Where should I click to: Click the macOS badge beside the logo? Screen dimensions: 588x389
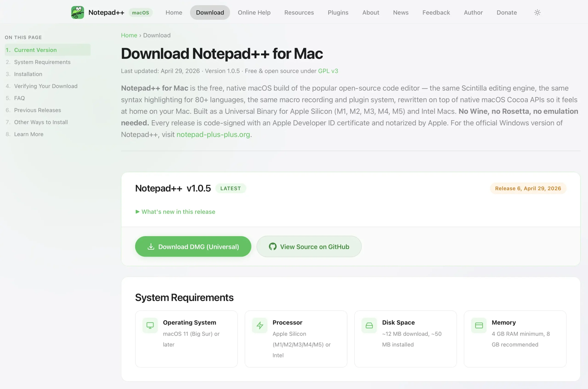tap(141, 12)
